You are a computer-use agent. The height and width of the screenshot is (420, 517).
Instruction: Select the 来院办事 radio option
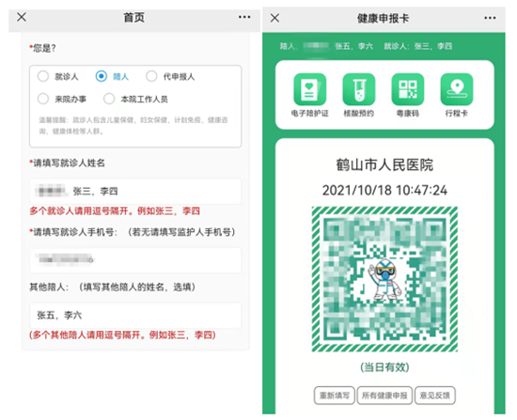click(x=43, y=99)
